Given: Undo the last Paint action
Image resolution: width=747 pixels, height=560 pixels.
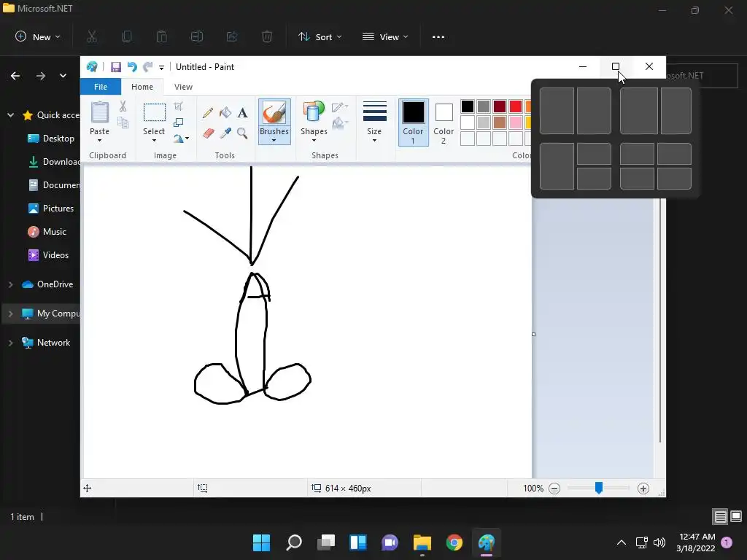Looking at the screenshot, I should click(132, 67).
